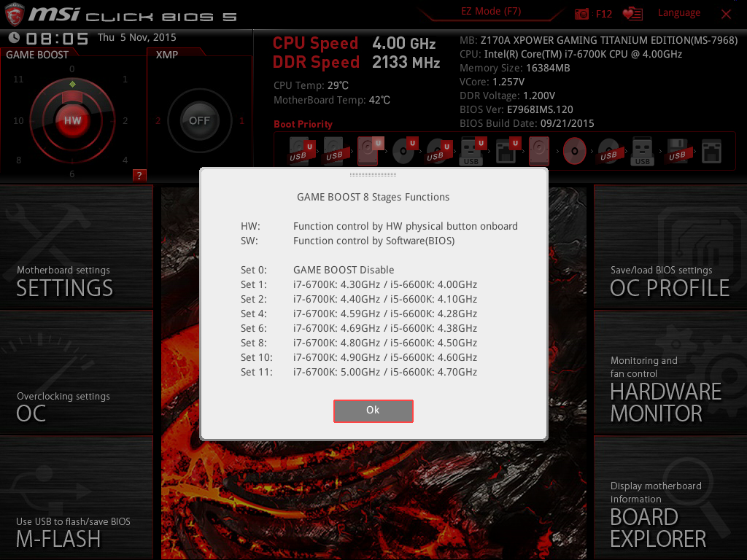Select legacy network boot device

[711, 151]
